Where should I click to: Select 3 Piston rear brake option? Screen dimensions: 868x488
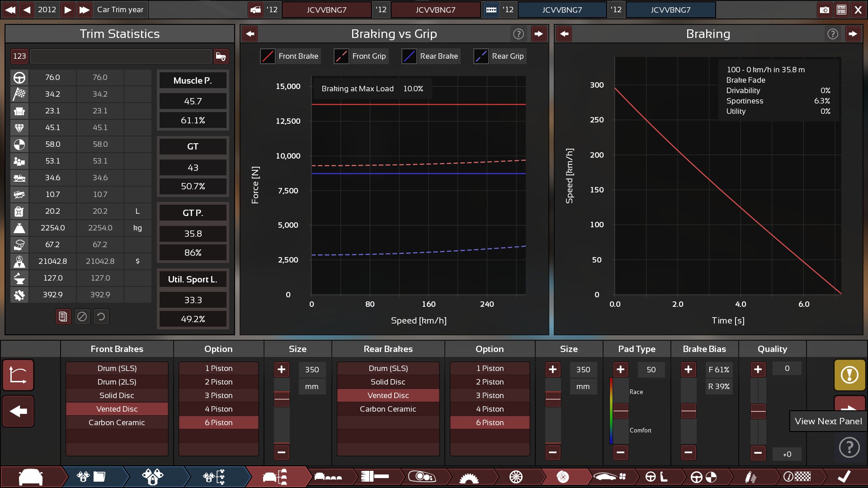(x=490, y=395)
